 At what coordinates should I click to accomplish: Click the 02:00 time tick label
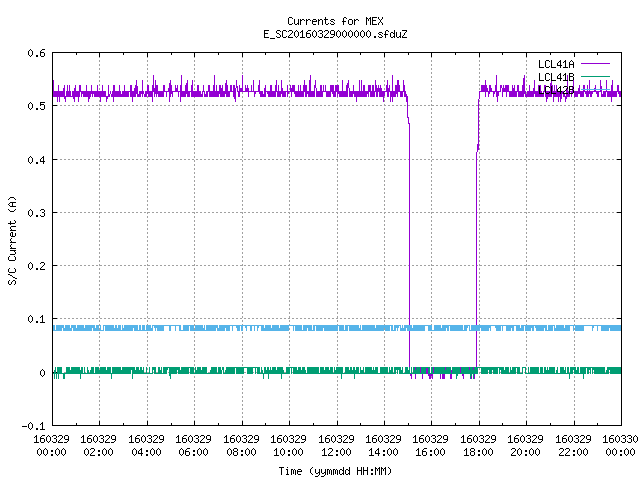click(98, 453)
